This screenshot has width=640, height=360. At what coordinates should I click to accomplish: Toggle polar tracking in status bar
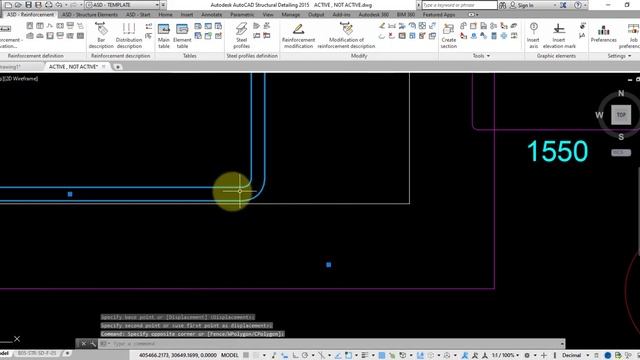305,355
